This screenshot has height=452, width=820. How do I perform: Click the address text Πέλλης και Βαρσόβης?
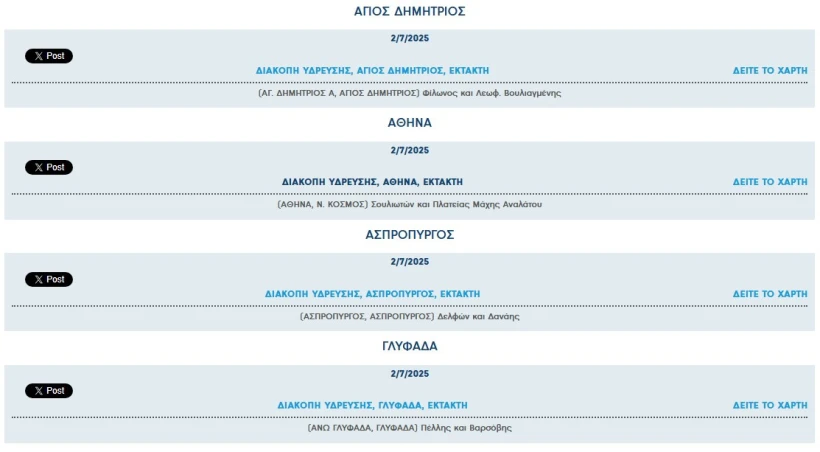tap(466, 428)
